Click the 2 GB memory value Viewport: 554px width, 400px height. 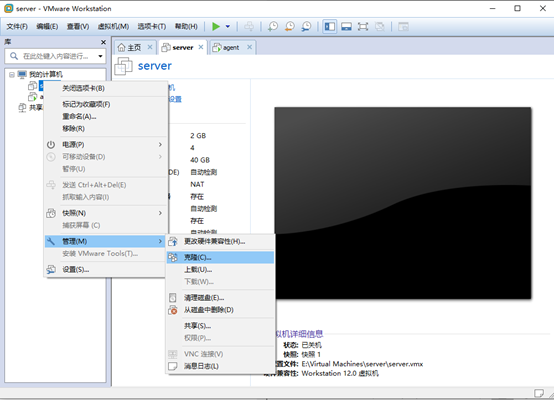click(198, 136)
